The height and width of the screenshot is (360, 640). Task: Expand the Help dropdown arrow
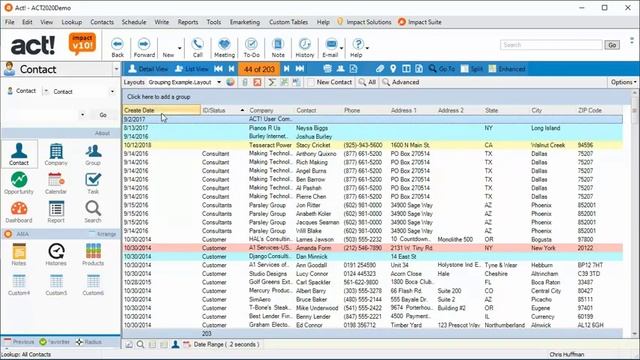click(x=367, y=48)
